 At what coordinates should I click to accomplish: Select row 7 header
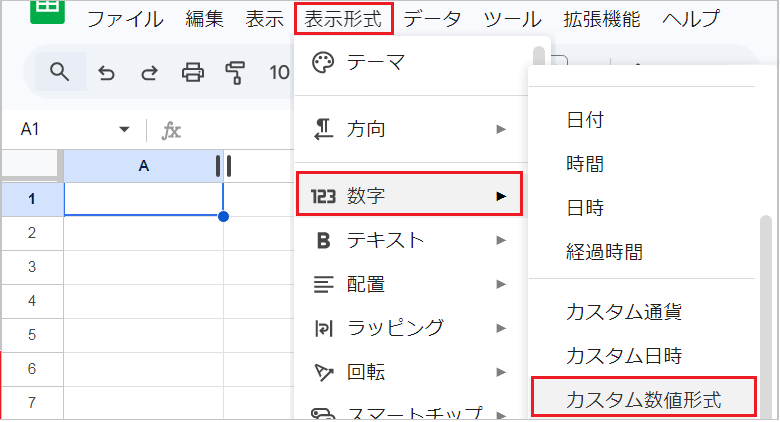(x=32, y=402)
